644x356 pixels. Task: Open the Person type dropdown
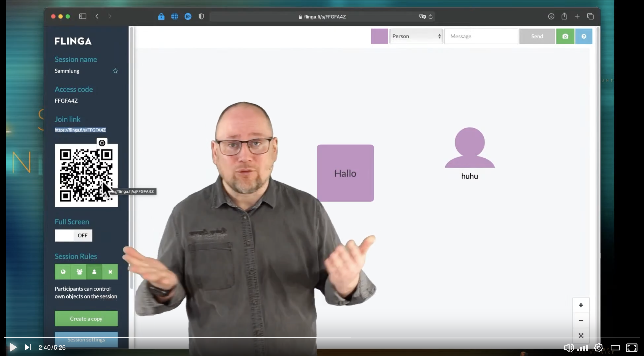click(x=416, y=36)
